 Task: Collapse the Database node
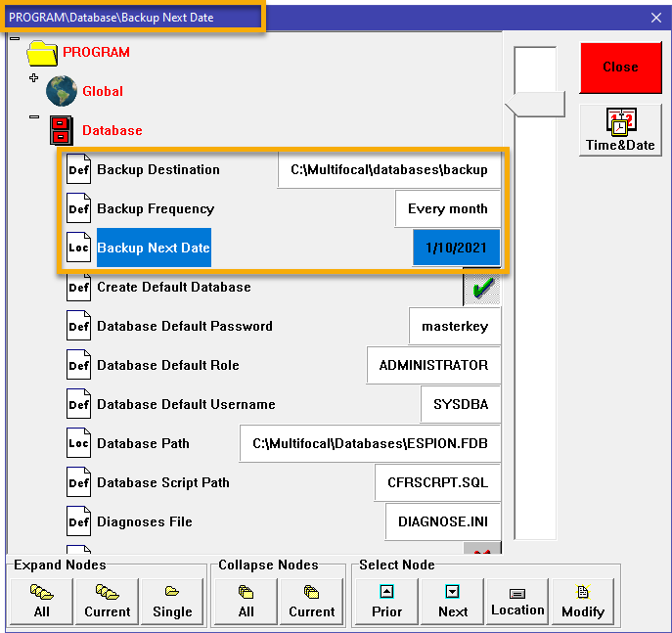(x=34, y=116)
